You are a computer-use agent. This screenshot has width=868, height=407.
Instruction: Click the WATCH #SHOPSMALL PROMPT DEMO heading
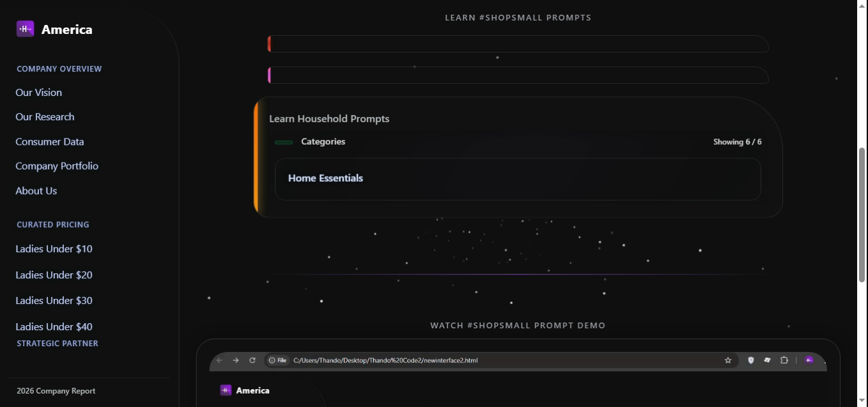pos(518,326)
